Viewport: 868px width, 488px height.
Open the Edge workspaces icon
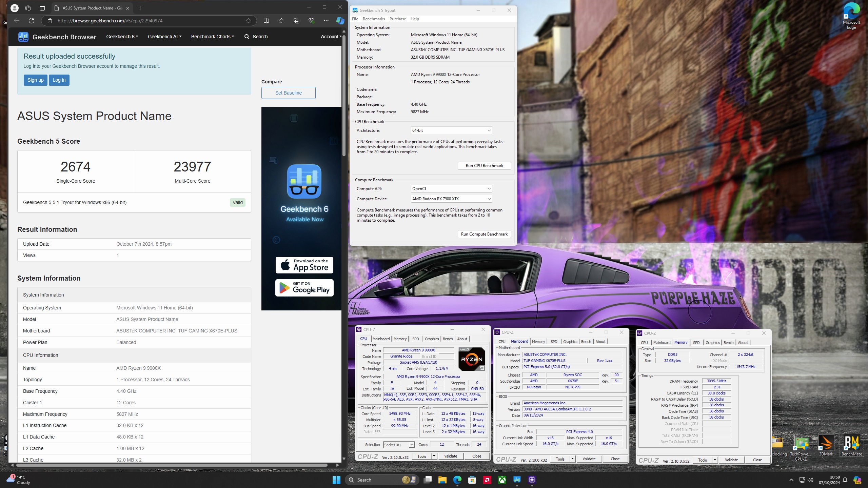coord(28,8)
